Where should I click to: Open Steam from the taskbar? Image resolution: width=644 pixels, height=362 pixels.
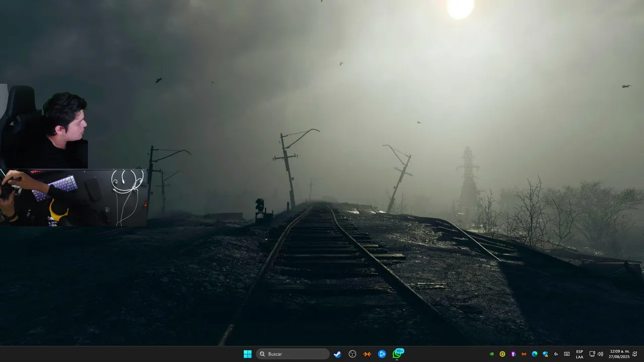point(338,354)
